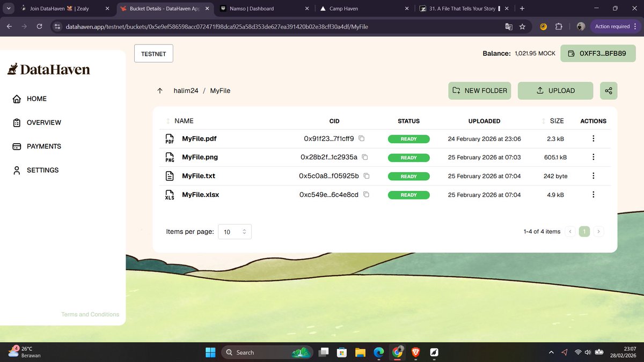Go up one folder level arrow
644x362 pixels.
[160, 91]
